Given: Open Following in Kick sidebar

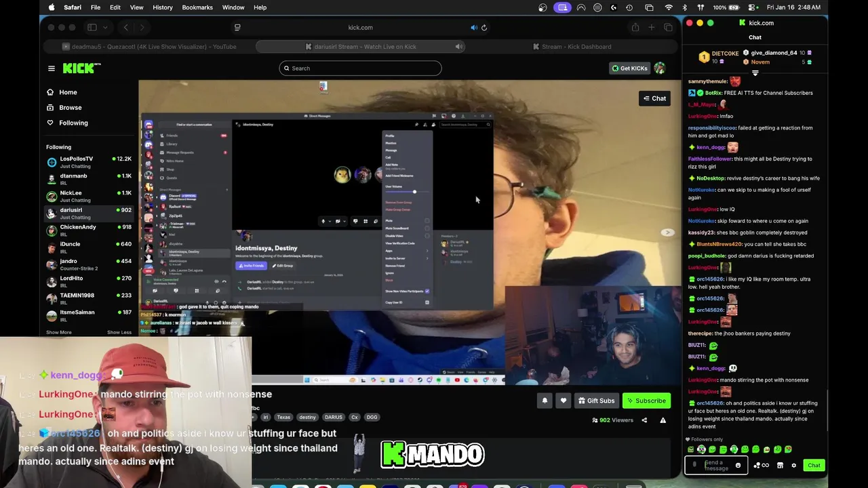Looking at the screenshot, I should click(67, 123).
